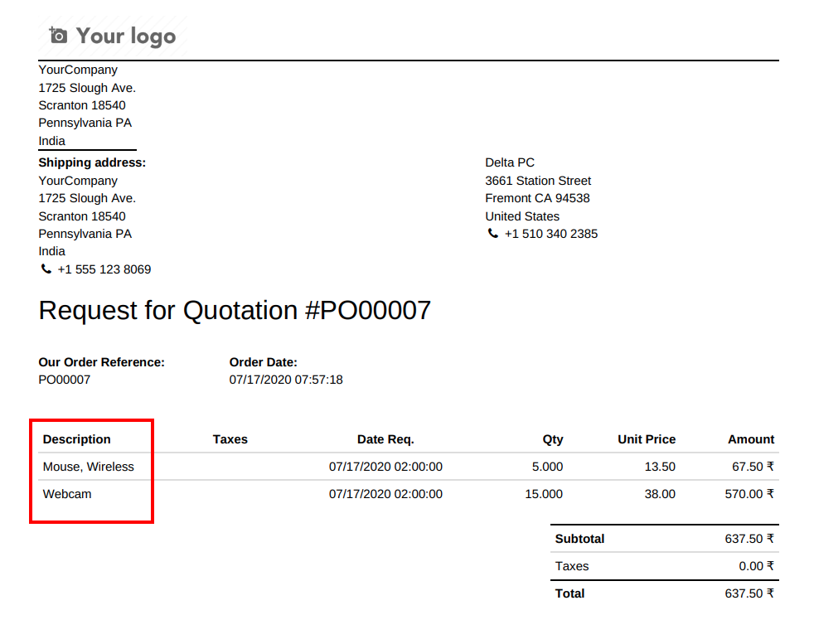Click the "Taxes" label in the totals section
The height and width of the screenshot is (644, 814).
click(572, 566)
